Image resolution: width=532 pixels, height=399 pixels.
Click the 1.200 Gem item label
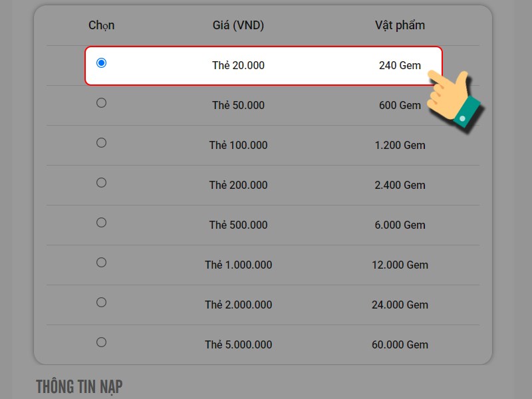tap(400, 145)
